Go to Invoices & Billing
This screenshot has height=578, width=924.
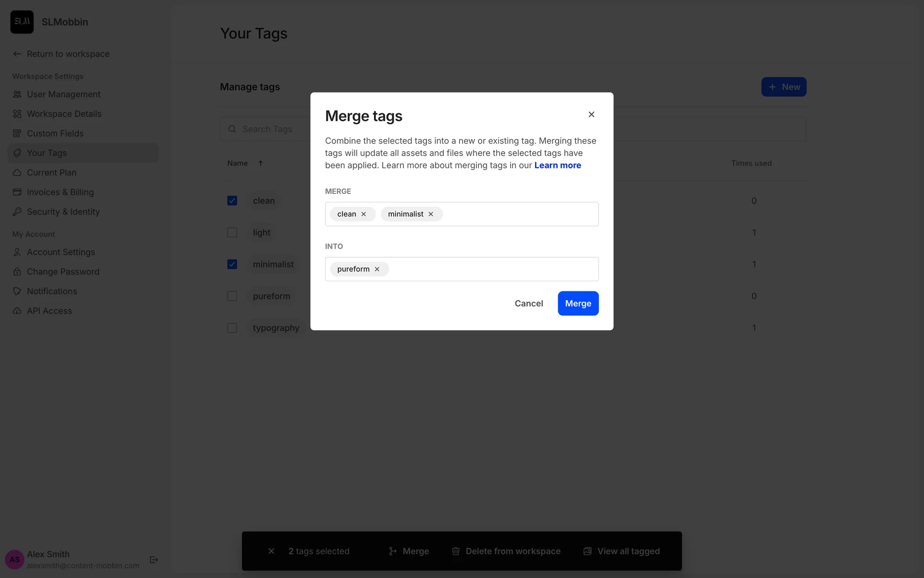point(60,192)
